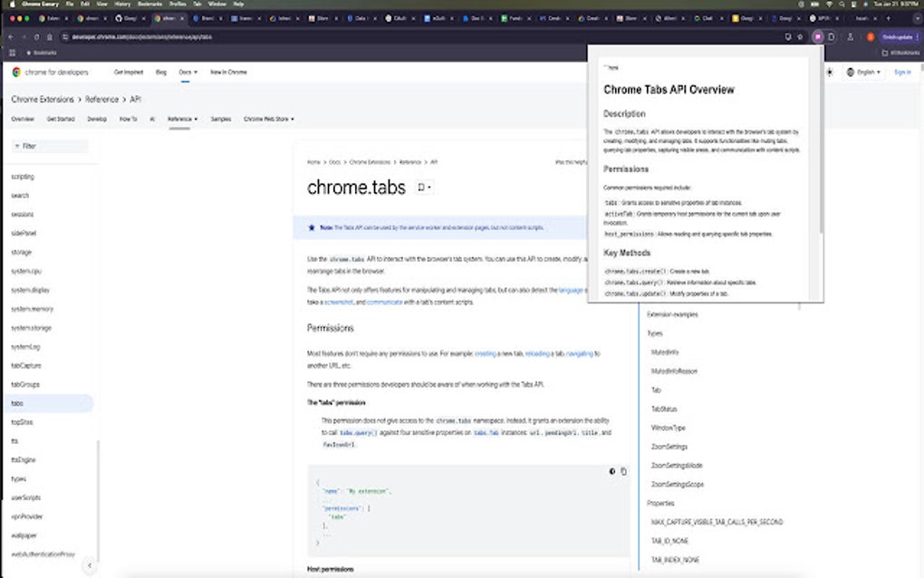Switch to the Samples tab
924x578 pixels.
(221, 119)
